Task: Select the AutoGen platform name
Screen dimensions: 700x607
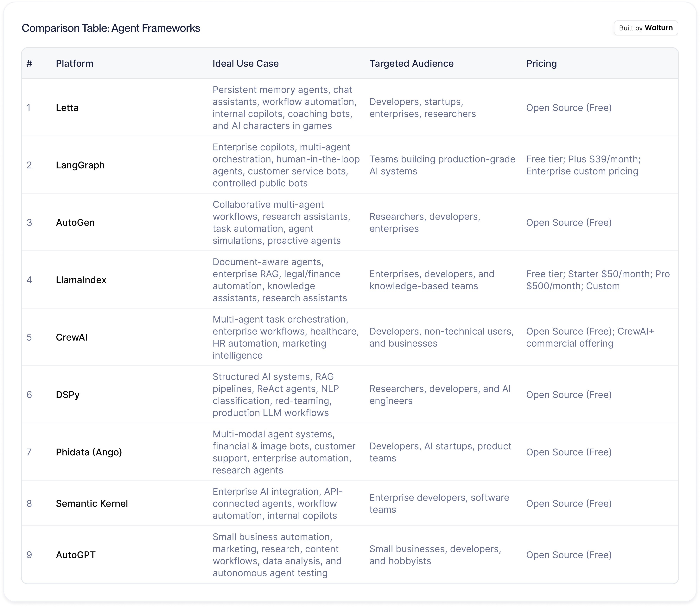Action: click(x=75, y=223)
